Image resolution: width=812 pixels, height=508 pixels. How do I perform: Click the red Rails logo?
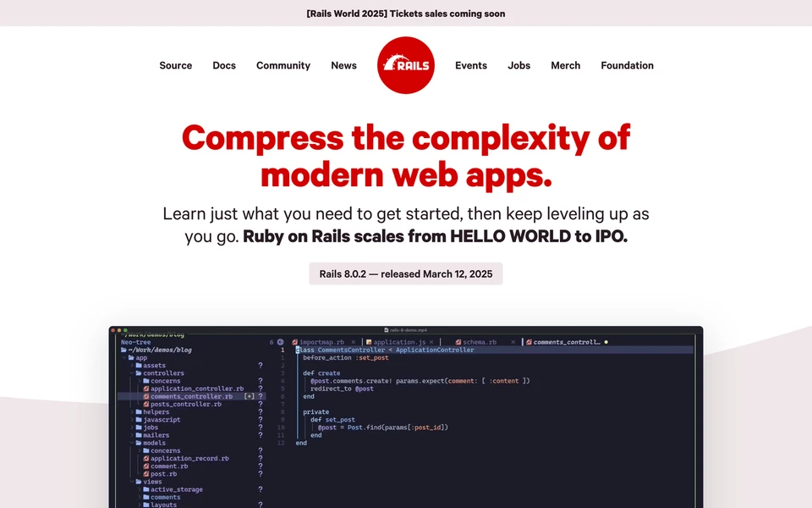[x=405, y=65]
